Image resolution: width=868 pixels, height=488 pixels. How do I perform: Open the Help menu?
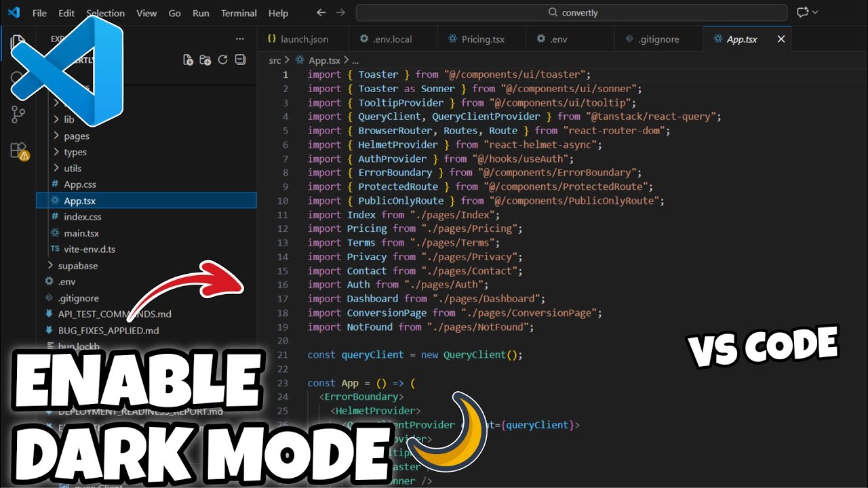(278, 13)
